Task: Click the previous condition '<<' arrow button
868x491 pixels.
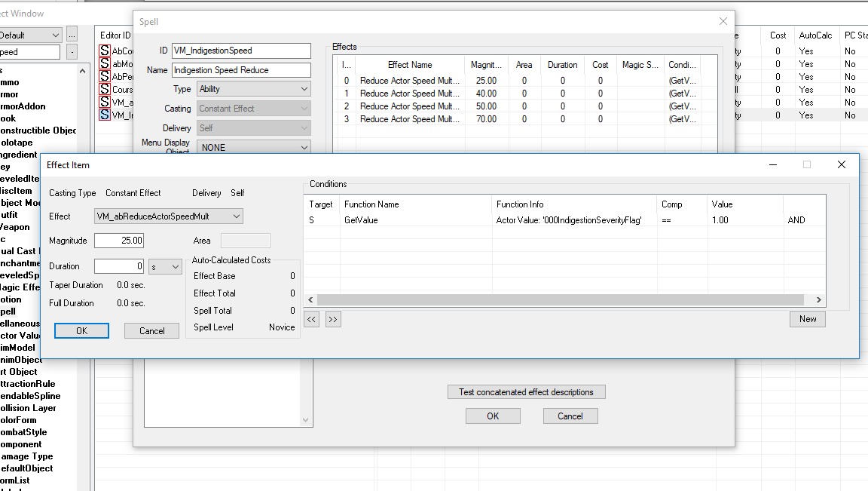Action: click(311, 318)
